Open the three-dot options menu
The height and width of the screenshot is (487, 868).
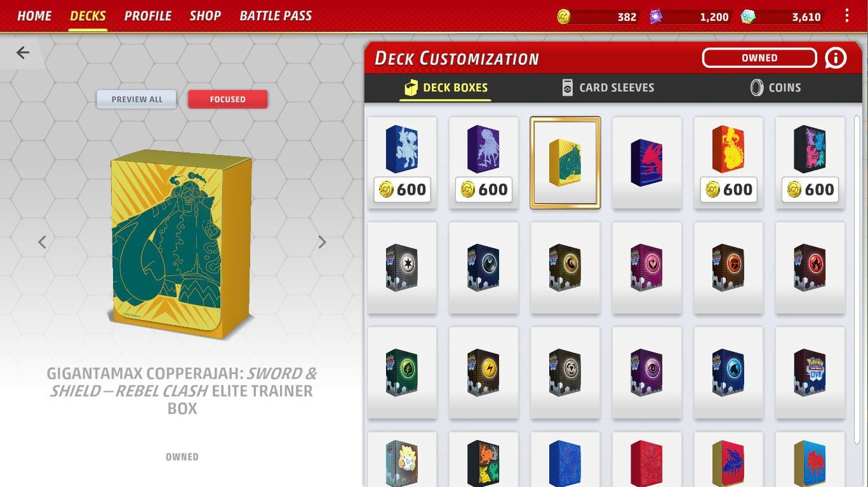[846, 16]
